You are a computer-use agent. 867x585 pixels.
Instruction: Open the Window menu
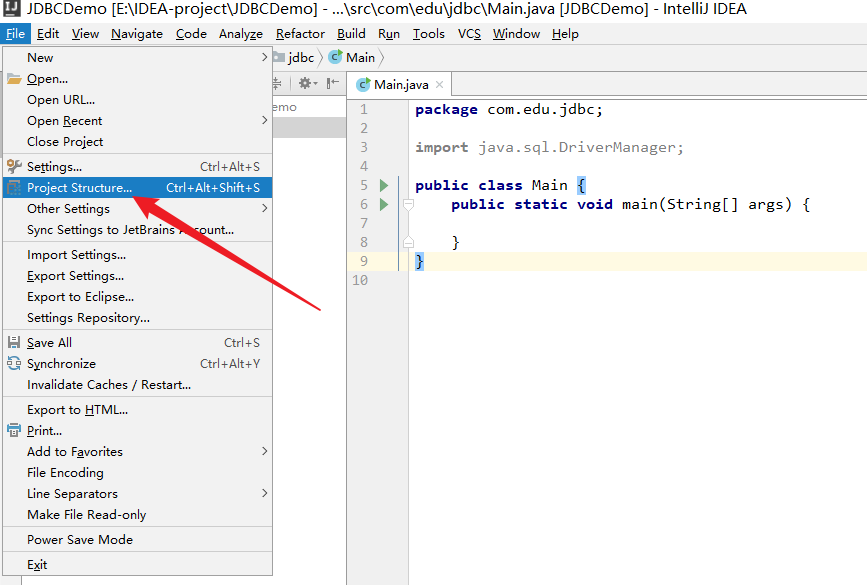coord(516,34)
